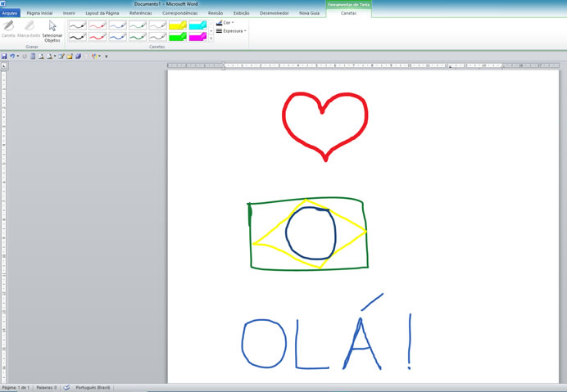Select the Canetas ink tools tab
The height and width of the screenshot is (392, 567).
coord(348,13)
